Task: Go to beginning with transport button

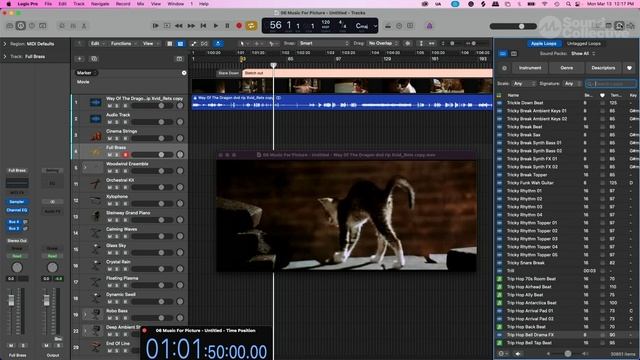Action: pos(203,26)
